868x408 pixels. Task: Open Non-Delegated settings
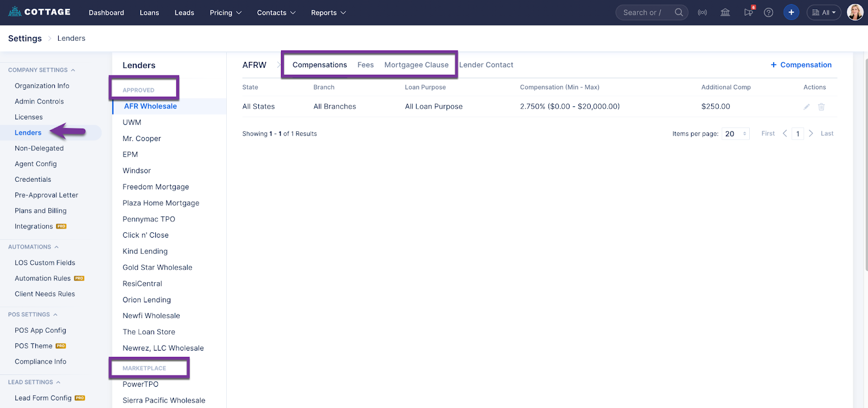[x=39, y=149]
